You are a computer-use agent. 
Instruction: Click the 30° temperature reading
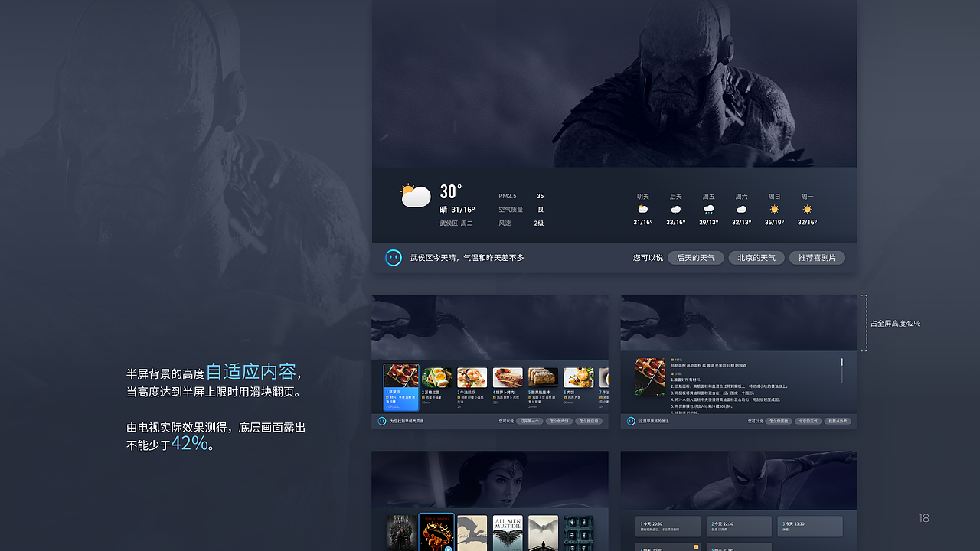tap(451, 191)
